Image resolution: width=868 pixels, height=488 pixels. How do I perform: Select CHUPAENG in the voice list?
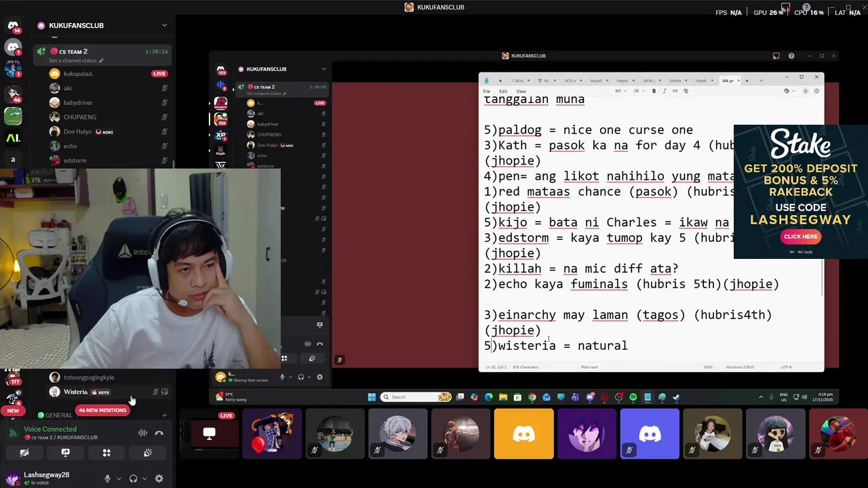[x=102, y=117]
